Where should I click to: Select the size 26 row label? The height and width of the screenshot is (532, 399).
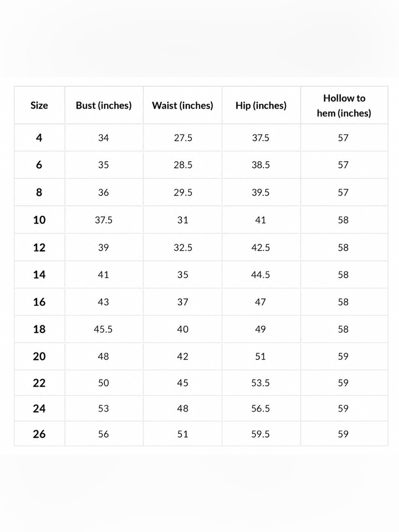point(39,434)
